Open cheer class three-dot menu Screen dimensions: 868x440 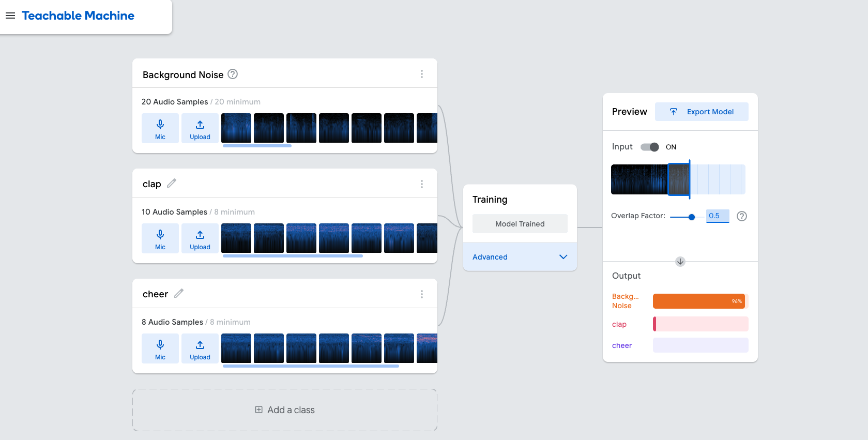[422, 294]
